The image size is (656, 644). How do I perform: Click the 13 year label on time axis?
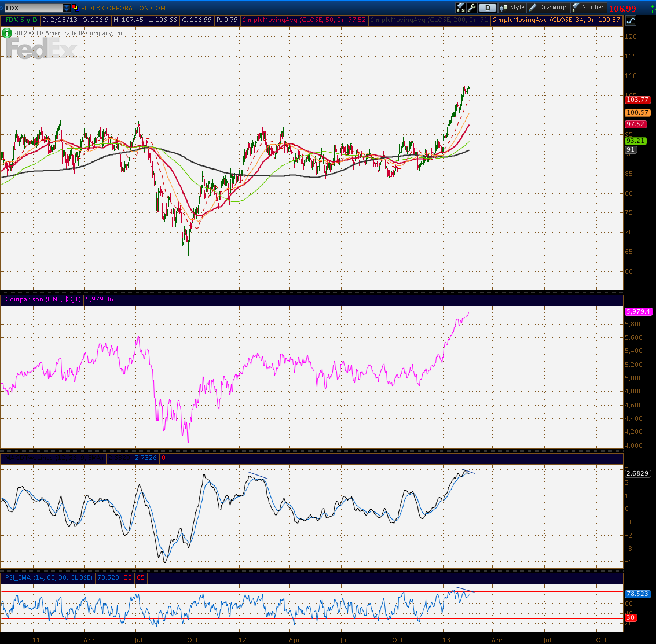click(x=446, y=640)
